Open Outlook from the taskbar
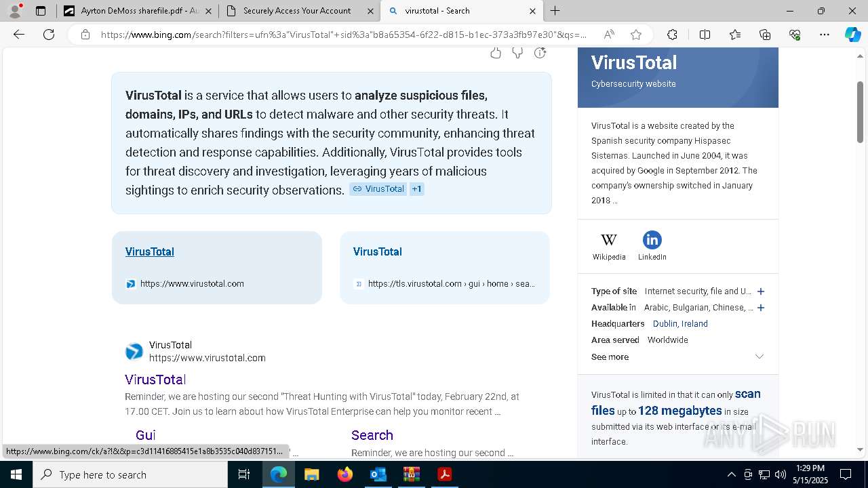Viewport: 868px width, 488px height. 378,474
